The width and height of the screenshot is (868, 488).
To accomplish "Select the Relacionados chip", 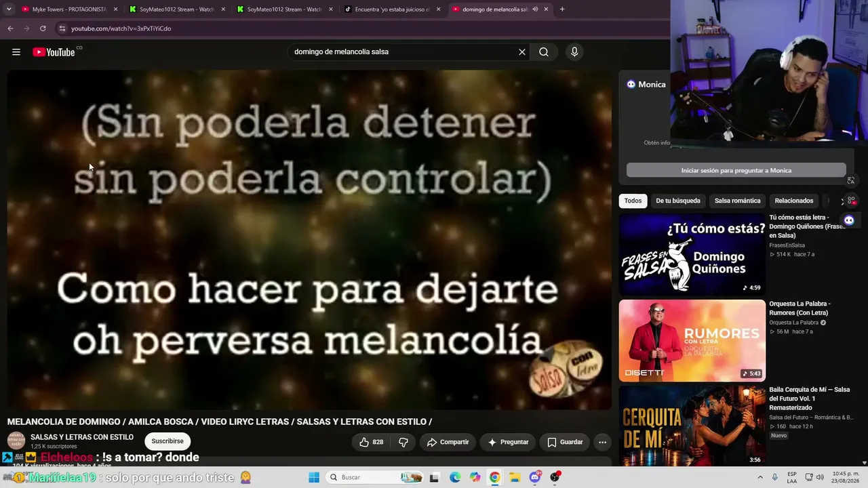I will coord(794,201).
